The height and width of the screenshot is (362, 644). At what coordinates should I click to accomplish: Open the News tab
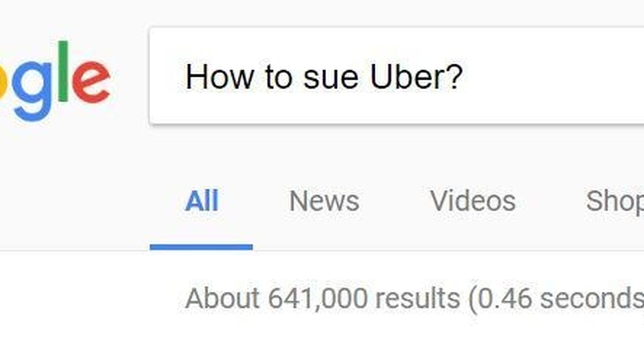click(324, 201)
